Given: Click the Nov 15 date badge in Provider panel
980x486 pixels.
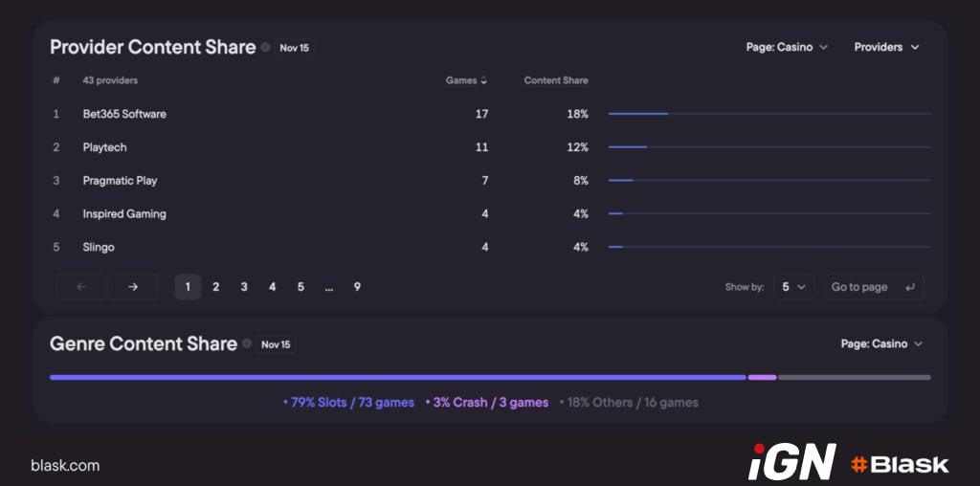Looking at the screenshot, I should coord(295,48).
